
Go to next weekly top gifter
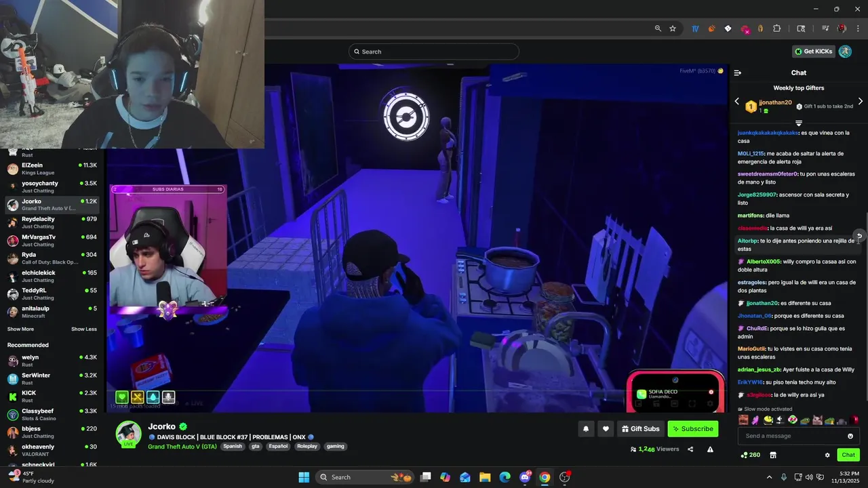tap(861, 102)
